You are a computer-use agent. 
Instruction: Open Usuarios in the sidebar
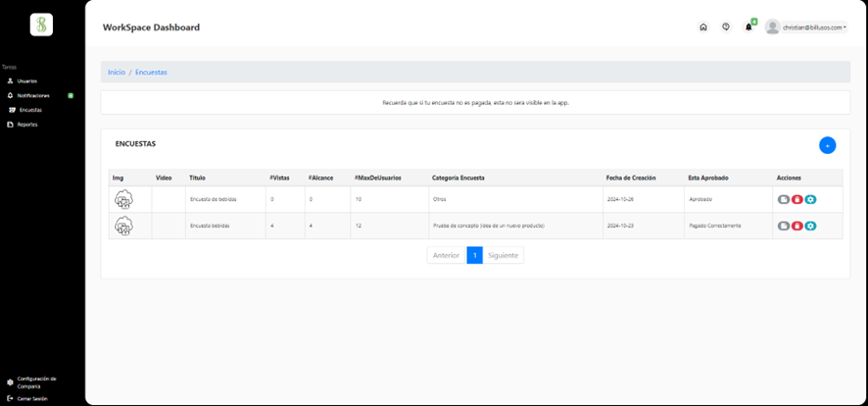pyautogui.click(x=26, y=80)
